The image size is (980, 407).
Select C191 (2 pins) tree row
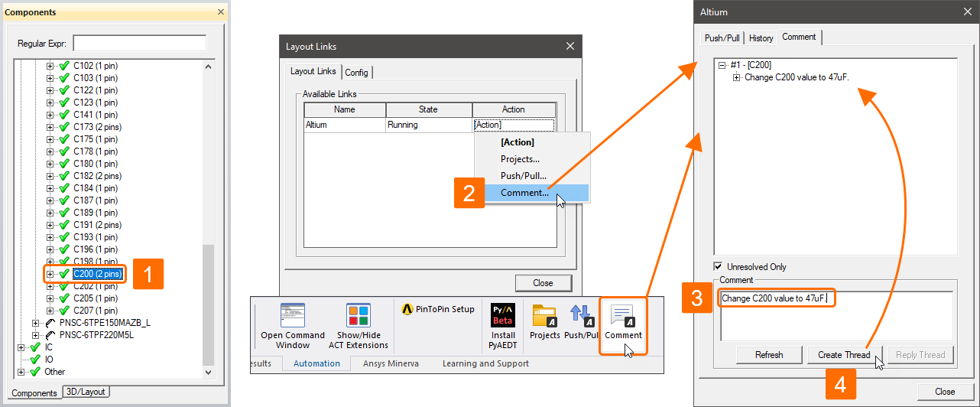tap(97, 225)
